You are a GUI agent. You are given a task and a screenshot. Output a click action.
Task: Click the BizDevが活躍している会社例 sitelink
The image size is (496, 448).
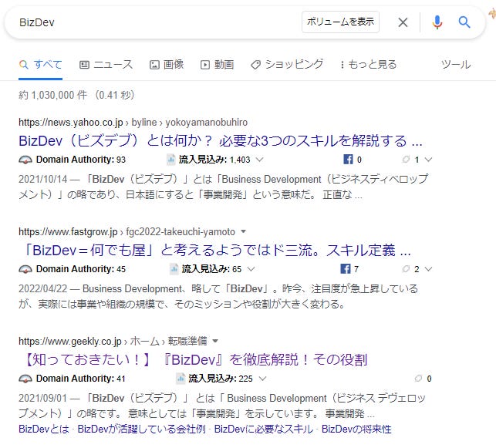[x=141, y=429]
